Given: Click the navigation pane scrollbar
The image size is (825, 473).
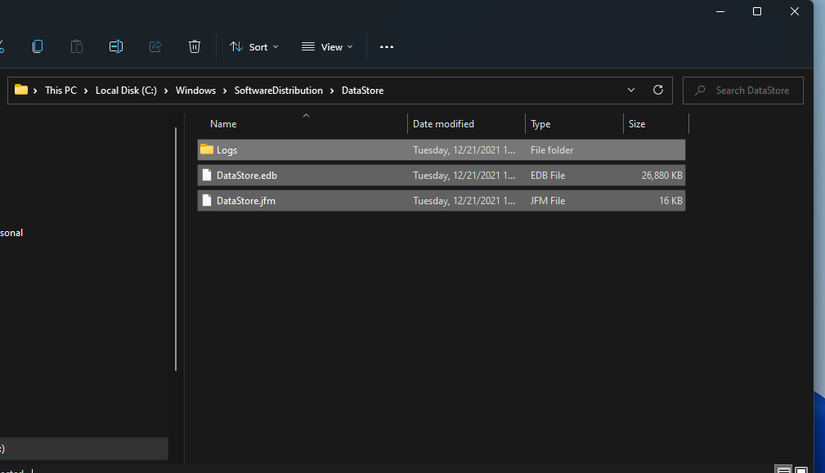Looking at the screenshot, I should tap(176, 249).
